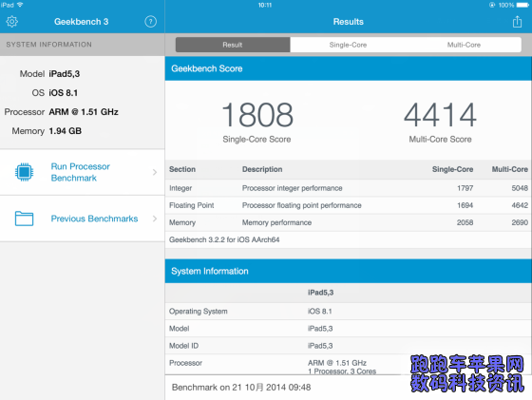Tap the Geekbench Score header
The height and width of the screenshot is (400, 532).
pos(349,68)
